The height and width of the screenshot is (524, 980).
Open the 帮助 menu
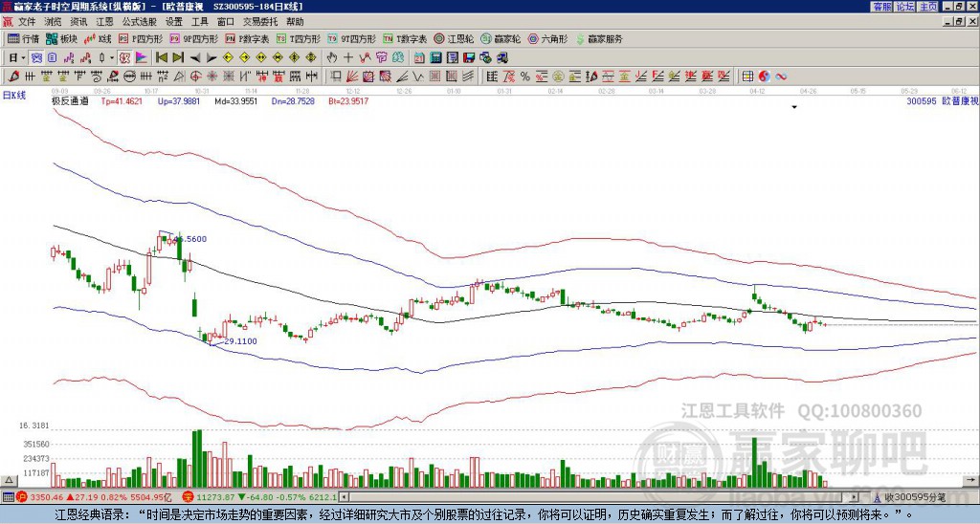point(295,22)
